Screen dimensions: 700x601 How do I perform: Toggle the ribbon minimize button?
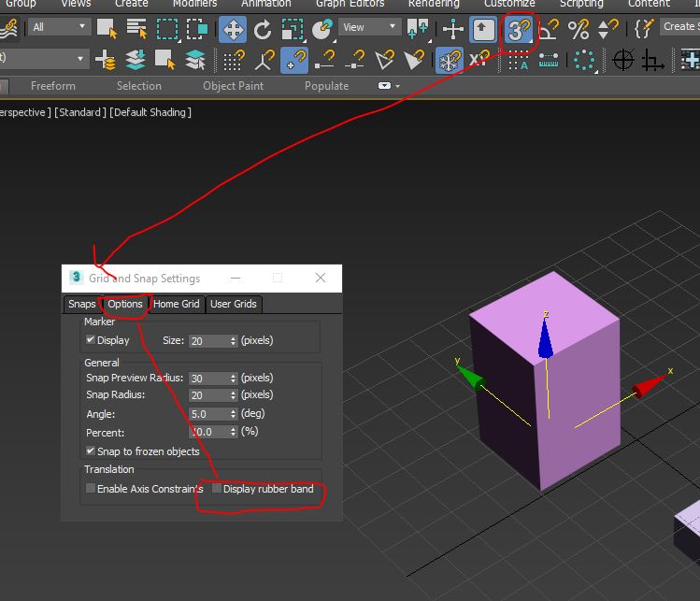(x=384, y=86)
